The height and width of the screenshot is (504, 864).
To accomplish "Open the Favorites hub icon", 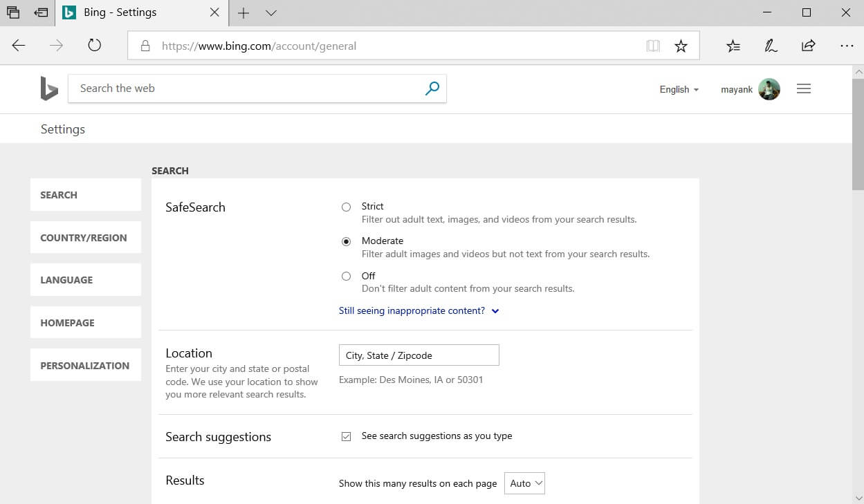I will point(733,46).
